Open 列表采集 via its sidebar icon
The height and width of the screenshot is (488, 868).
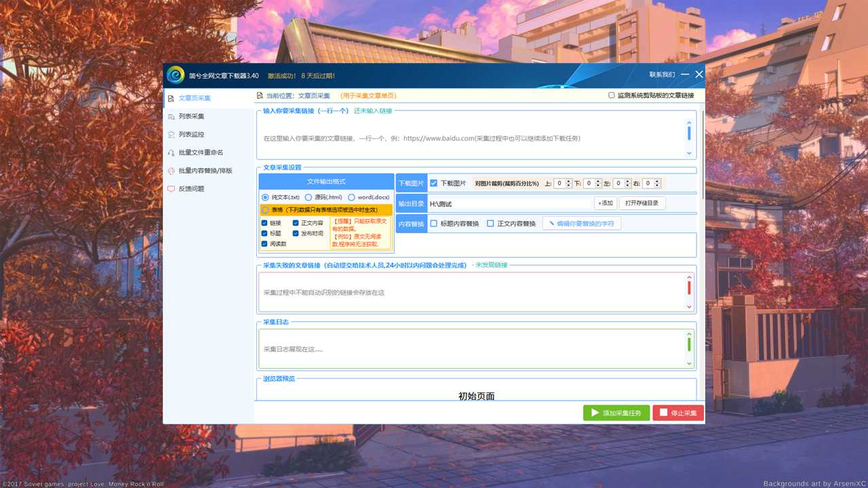(x=171, y=117)
